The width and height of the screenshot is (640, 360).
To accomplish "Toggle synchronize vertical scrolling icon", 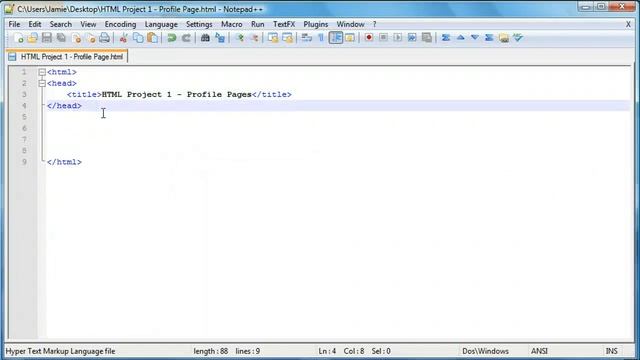I will pyautogui.click(x=273, y=38).
